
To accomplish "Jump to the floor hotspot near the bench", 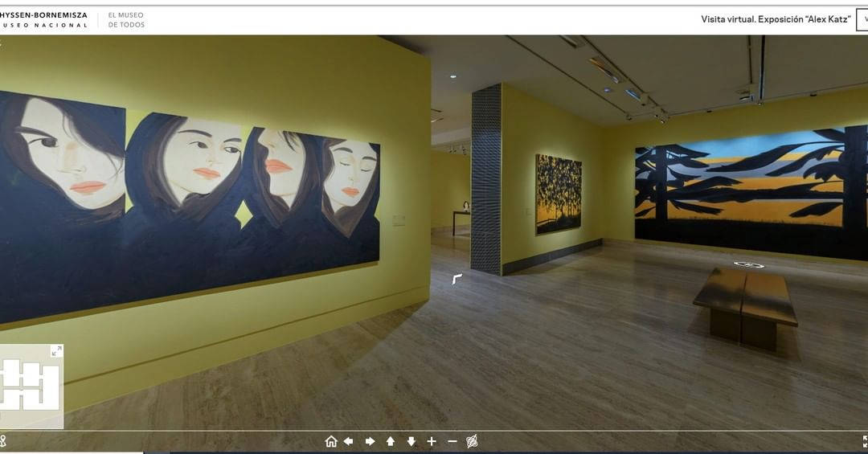I will coord(749,264).
